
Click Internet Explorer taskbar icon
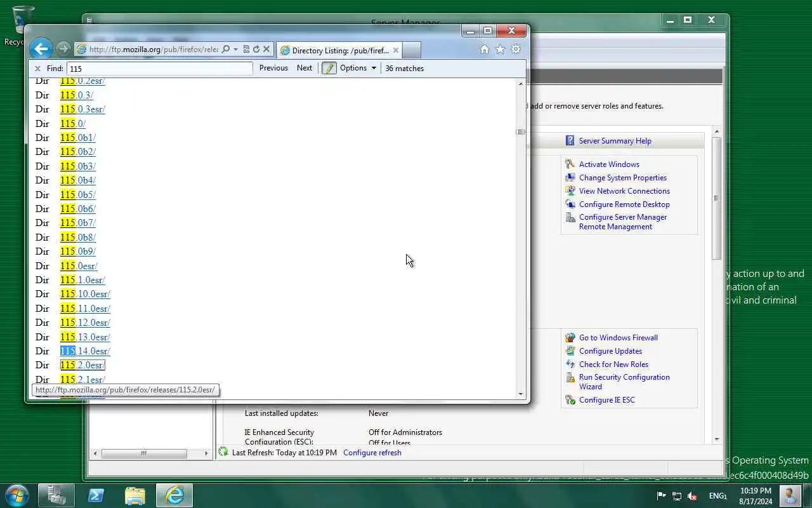tap(174, 495)
